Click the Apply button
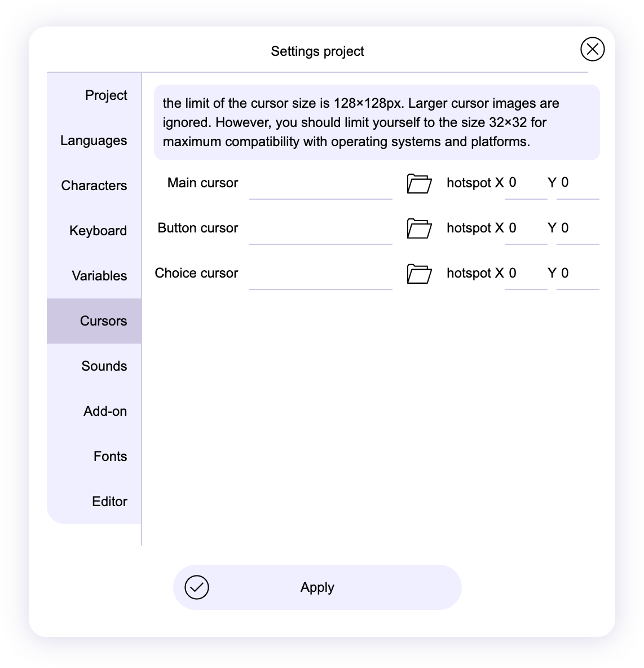Viewport: 644px width, 668px height. 317,587
